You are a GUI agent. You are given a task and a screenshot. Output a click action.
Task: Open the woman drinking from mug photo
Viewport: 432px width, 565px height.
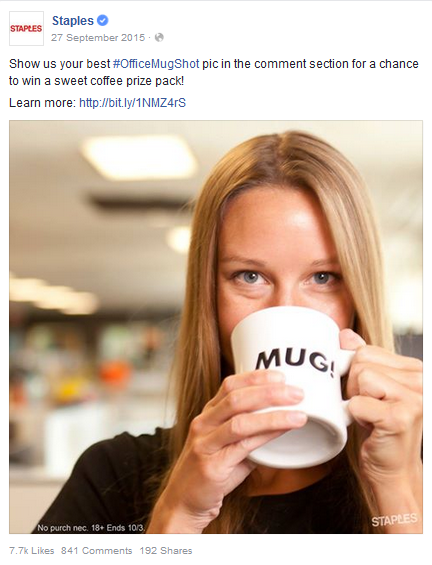pos(216,327)
